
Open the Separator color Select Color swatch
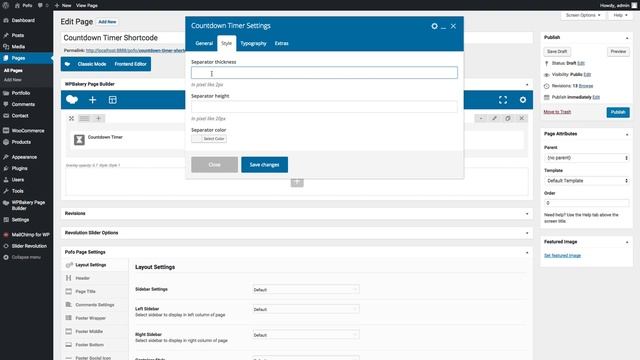(209, 139)
